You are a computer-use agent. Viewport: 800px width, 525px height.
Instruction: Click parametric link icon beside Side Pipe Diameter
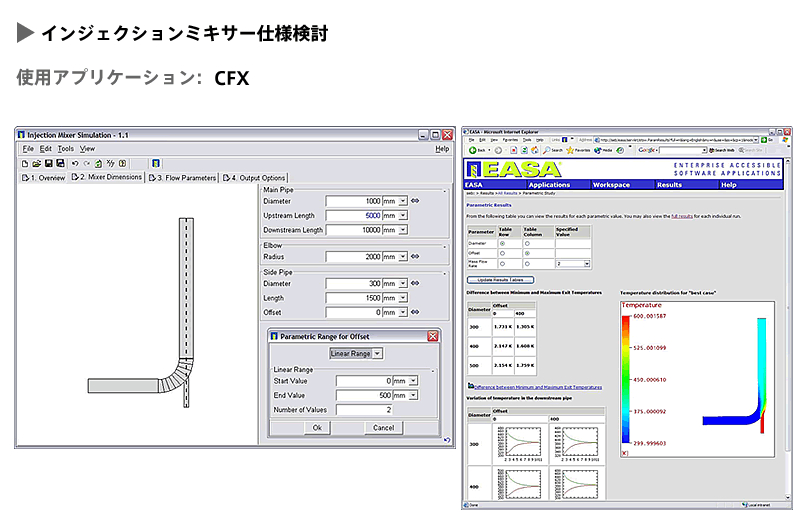(x=415, y=283)
